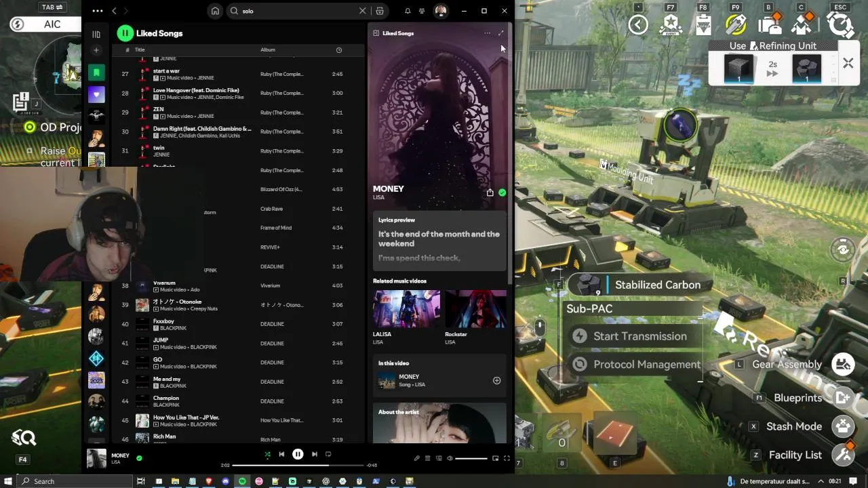Add MONEY song with the plus circle
Image resolution: width=868 pixels, height=488 pixels.
[496, 381]
